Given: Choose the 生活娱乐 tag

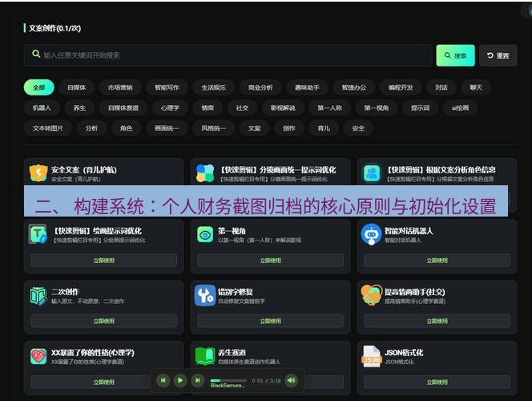Looking at the screenshot, I should coord(213,87).
